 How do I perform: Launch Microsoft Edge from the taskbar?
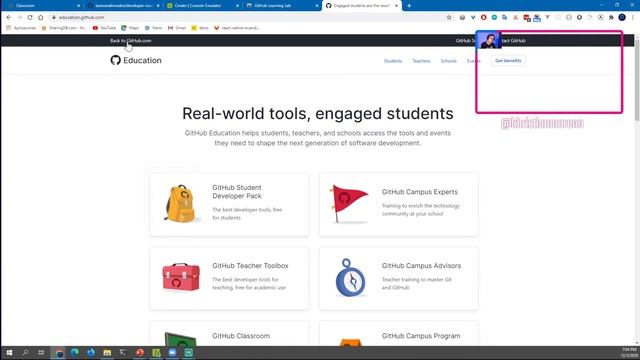[x=74, y=352]
